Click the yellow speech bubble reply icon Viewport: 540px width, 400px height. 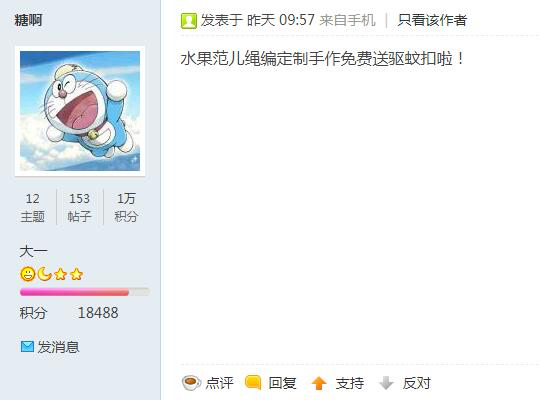coord(253,382)
